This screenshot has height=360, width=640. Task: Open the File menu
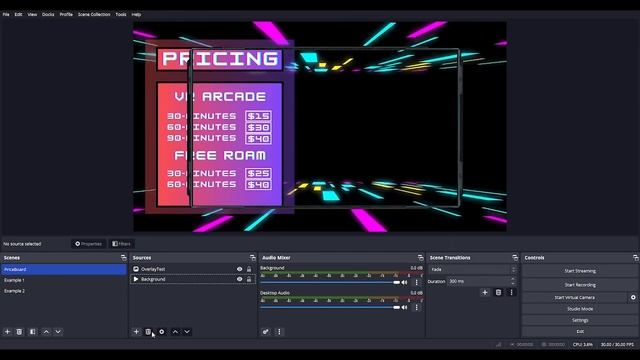(x=6, y=14)
